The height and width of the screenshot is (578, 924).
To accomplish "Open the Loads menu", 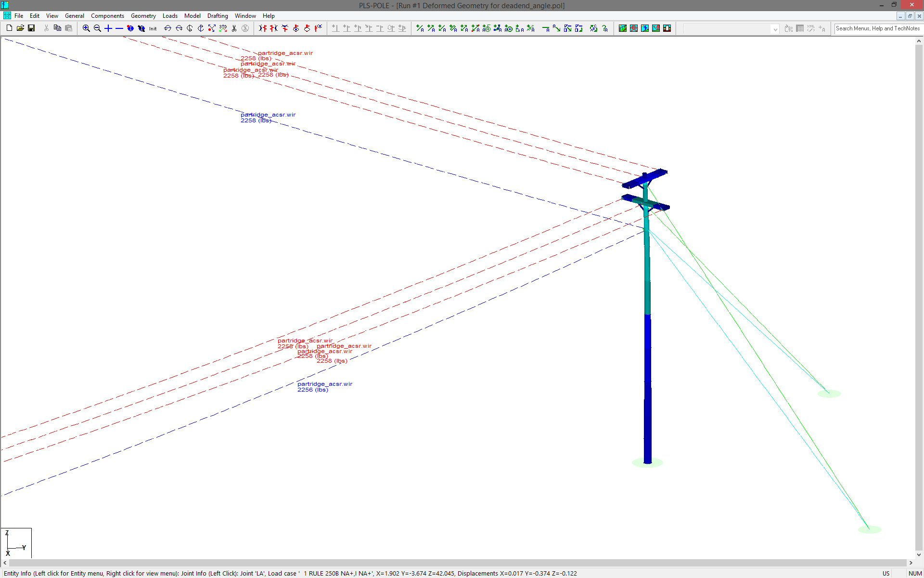I will tap(170, 16).
